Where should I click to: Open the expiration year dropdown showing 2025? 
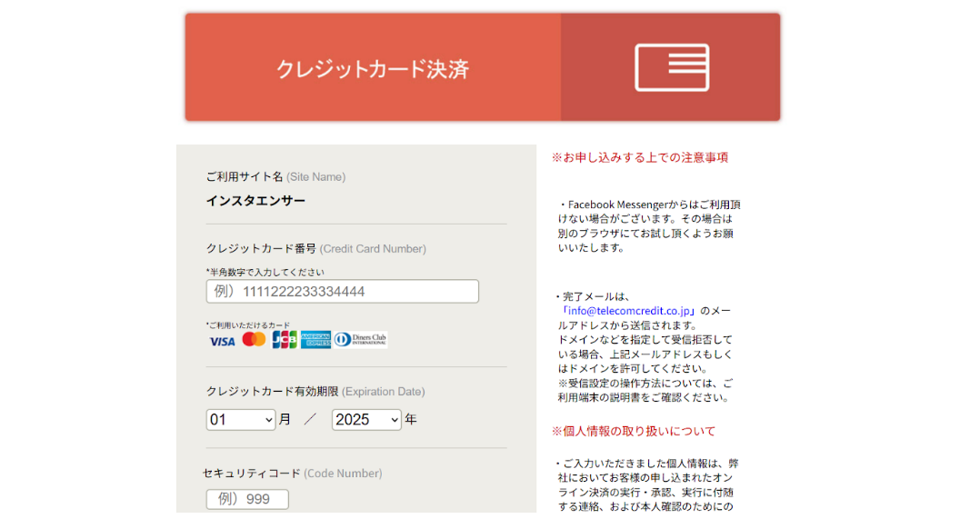[365, 420]
